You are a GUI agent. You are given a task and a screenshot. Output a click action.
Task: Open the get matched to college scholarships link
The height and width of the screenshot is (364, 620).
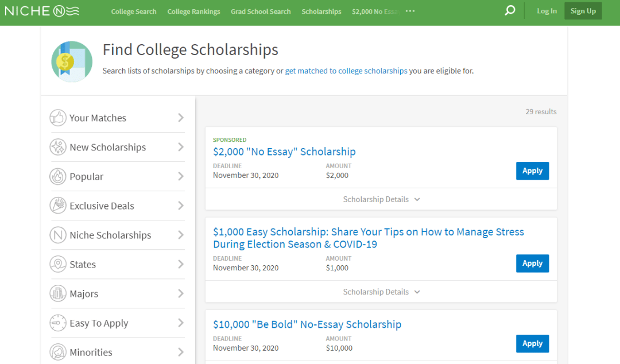346,71
